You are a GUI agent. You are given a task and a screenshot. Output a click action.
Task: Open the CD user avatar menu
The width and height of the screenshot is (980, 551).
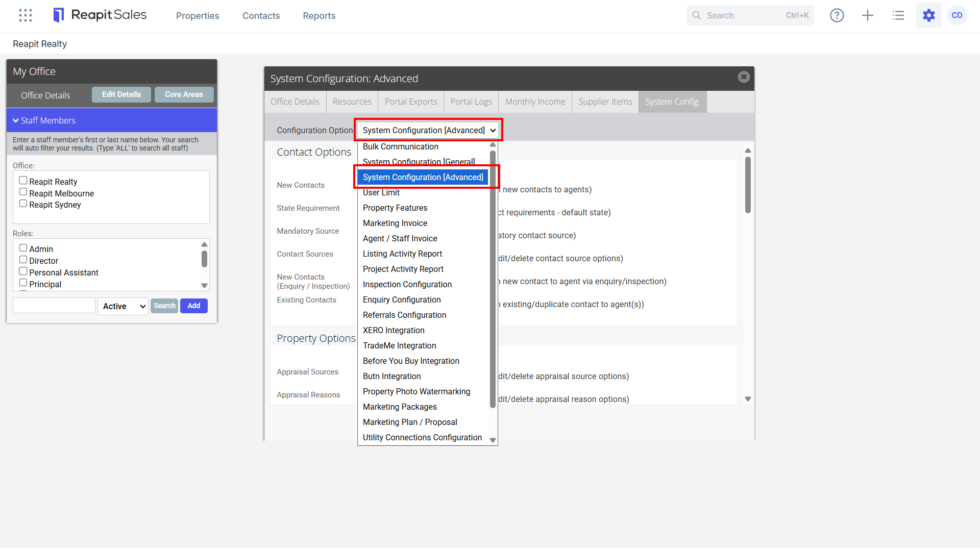[957, 15]
